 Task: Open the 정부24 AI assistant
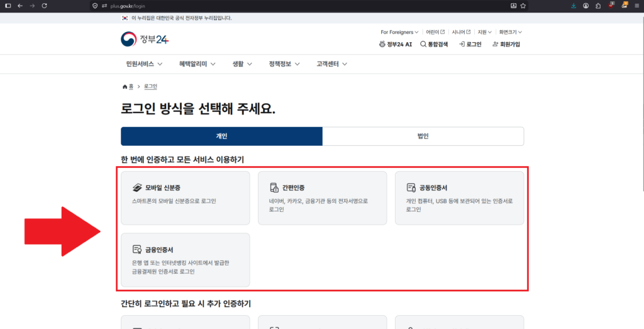click(396, 45)
